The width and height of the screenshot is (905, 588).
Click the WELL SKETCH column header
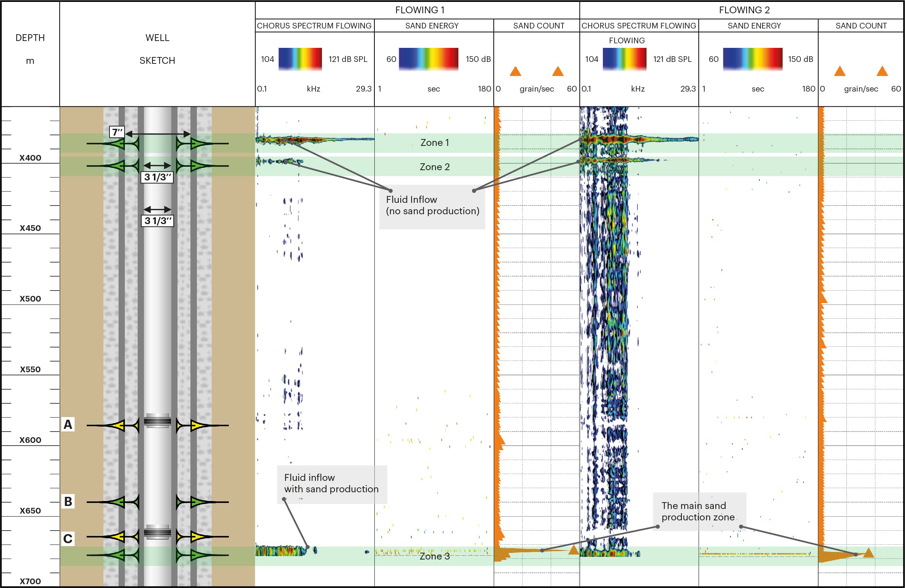pyautogui.click(x=157, y=49)
